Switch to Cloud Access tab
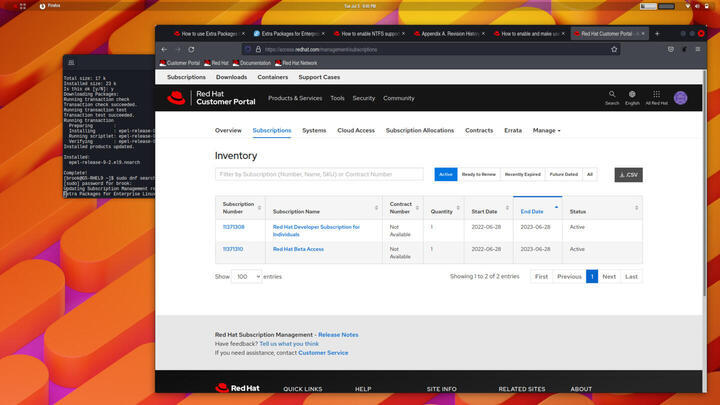Image resolution: width=720 pixels, height=405 pixels. pos(356,130)
